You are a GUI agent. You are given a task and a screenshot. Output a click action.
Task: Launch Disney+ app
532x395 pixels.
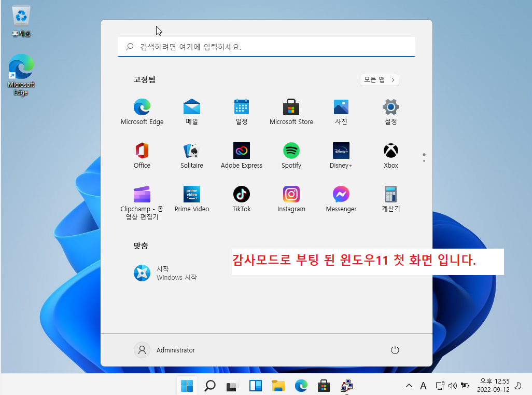tap(341, 156)
